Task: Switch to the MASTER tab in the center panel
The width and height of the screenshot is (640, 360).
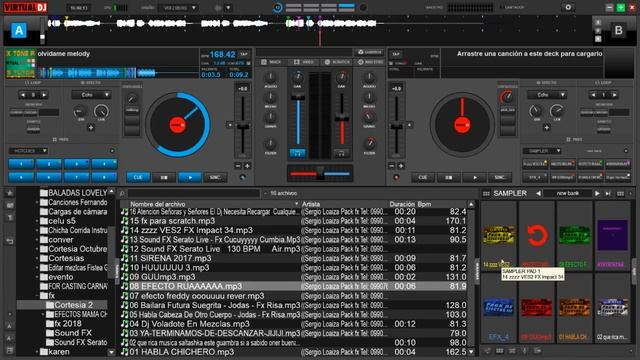Action: [370, 62]
